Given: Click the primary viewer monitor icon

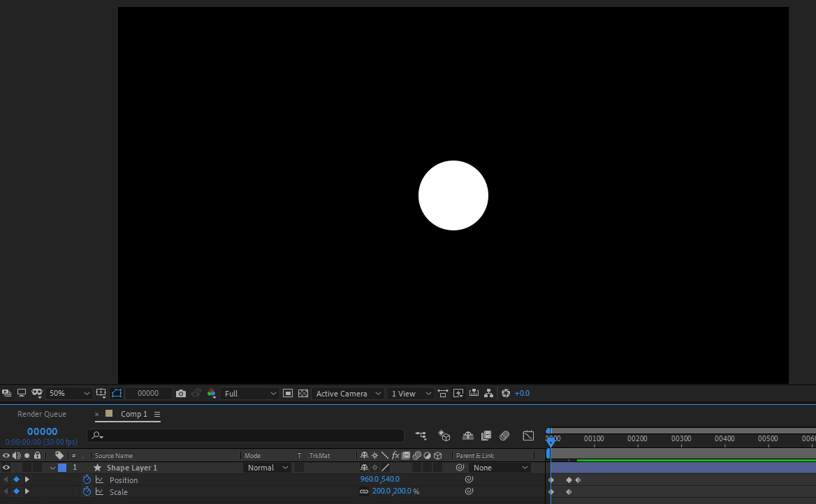Looking at the screenshot, I should coord(22,393).
